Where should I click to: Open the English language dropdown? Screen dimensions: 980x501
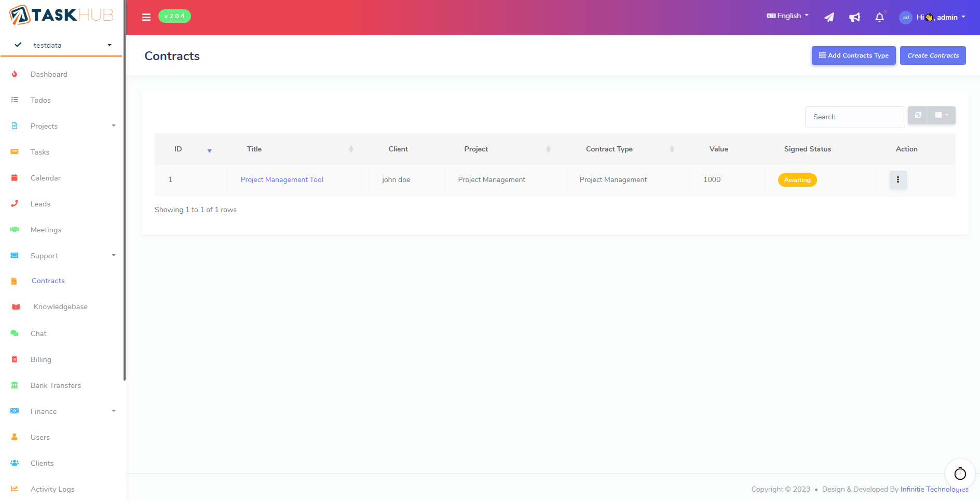[787, 16]
